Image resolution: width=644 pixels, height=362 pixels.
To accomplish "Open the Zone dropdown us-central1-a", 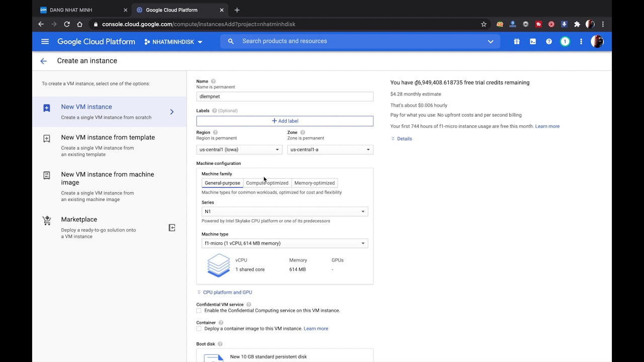I will [330, 149].
